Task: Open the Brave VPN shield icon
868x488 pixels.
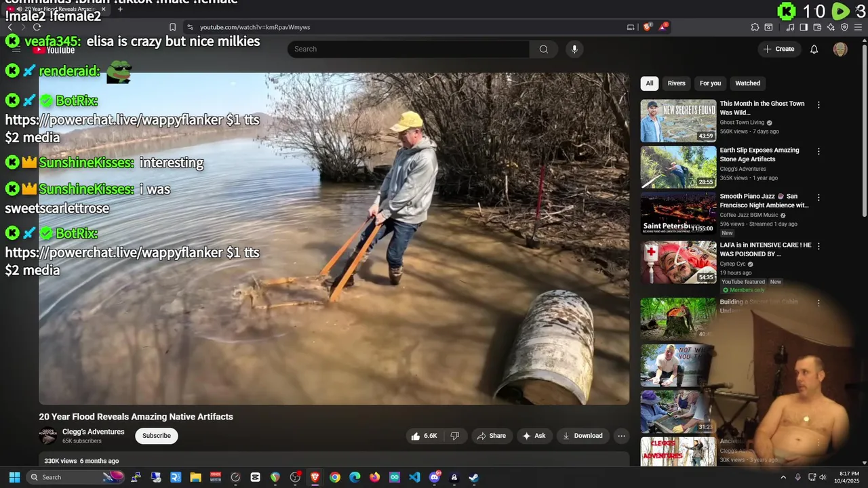Action: (x=844, y=27)
